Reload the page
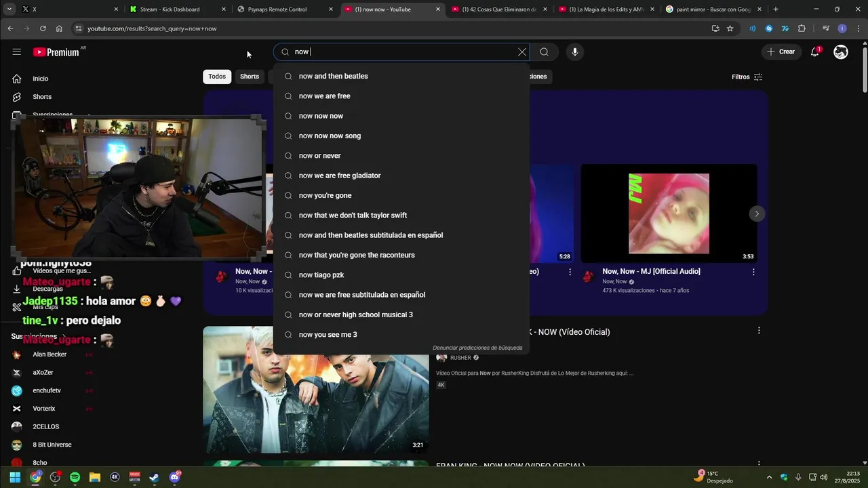 [43, 28]
